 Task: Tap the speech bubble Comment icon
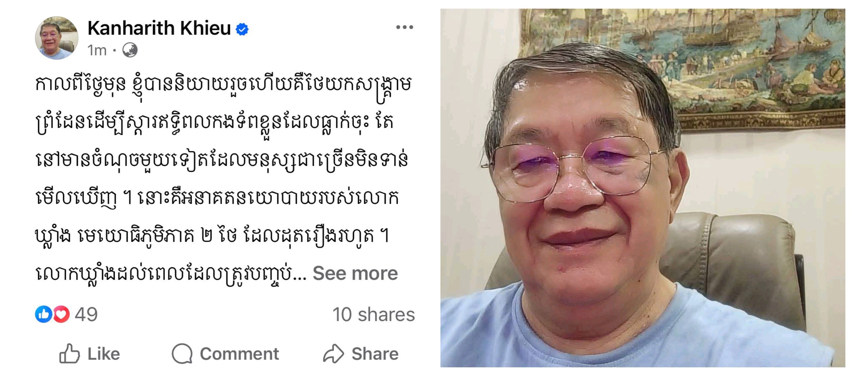182,354
